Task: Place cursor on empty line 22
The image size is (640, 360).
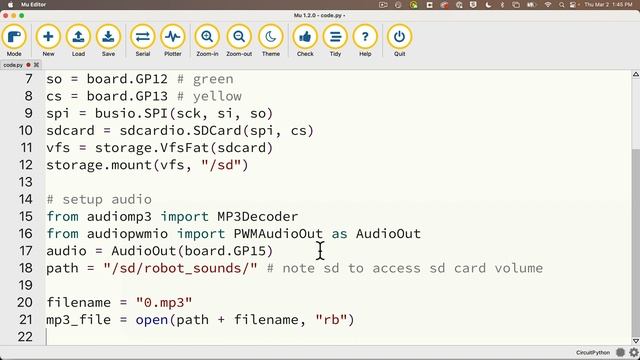Action: pyautogui.click(x=339, y=337)
